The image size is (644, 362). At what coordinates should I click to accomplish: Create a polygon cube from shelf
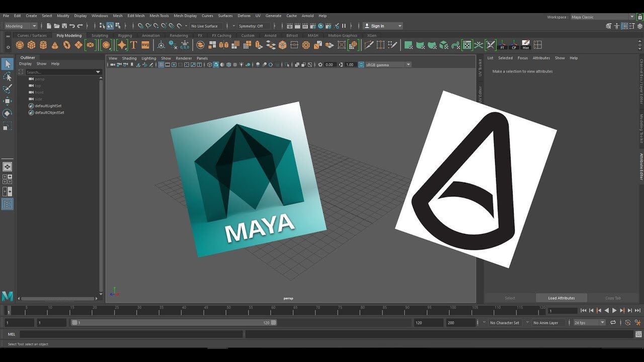pyautogui.click(x=32, y=45)
